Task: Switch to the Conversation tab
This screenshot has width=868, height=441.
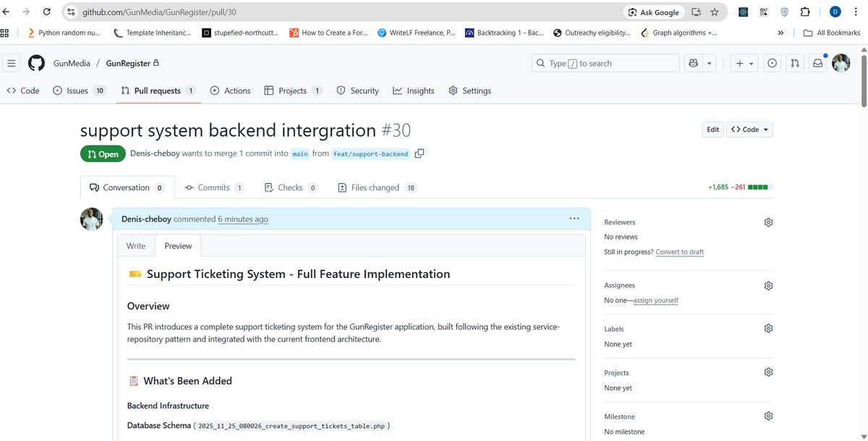Action: pos(127,188)
